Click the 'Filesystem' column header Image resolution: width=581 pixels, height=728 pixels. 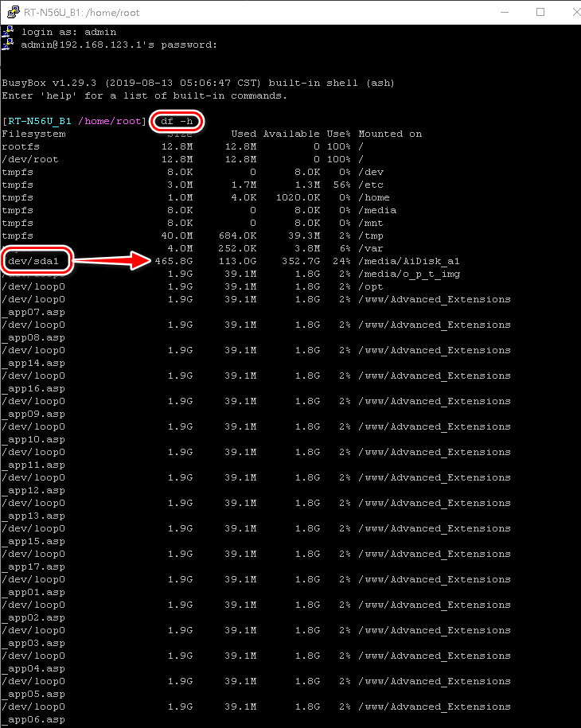coord(34,134)
